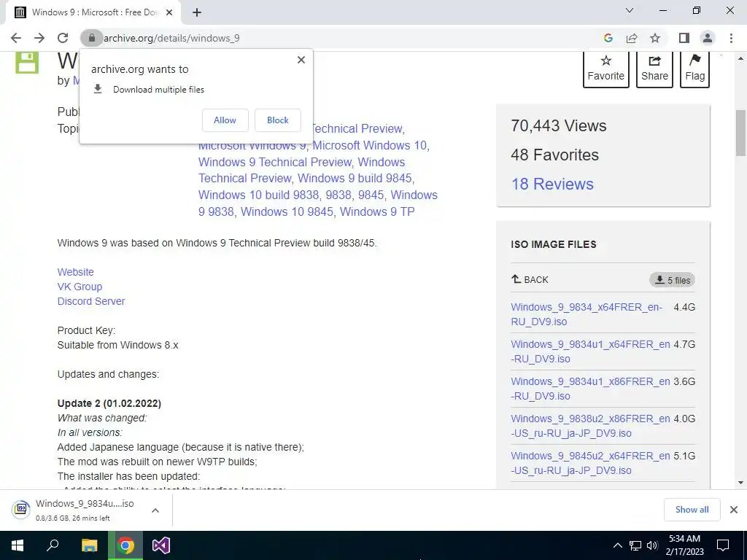Select the Windows 9 Microsoft tab
The image size is (747, 560).
click(x=93, y=12)
